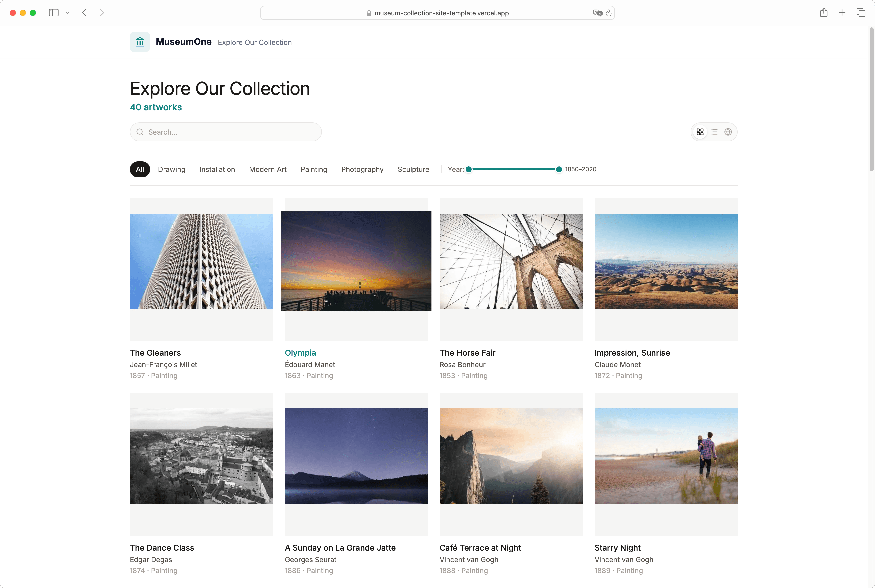Click the search magnifier icon

140,132
